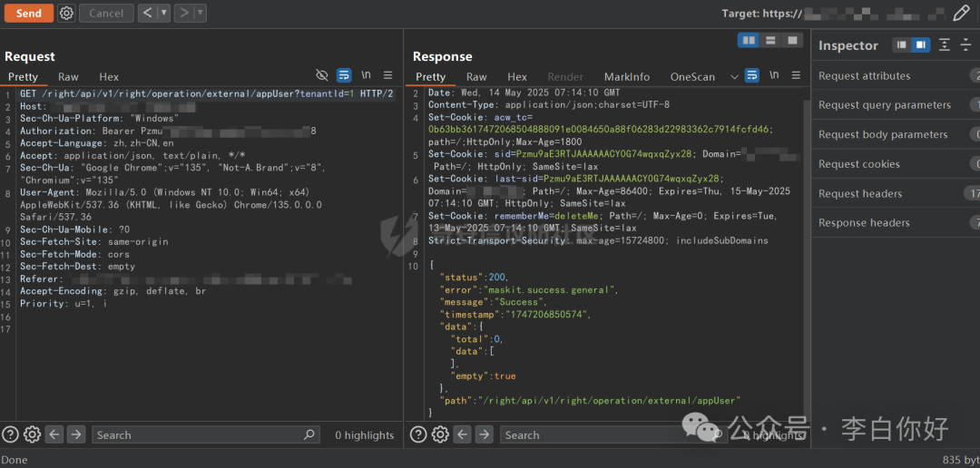Open help icon below Request panel
Viewport: 980px width, 468px height.
11,434
